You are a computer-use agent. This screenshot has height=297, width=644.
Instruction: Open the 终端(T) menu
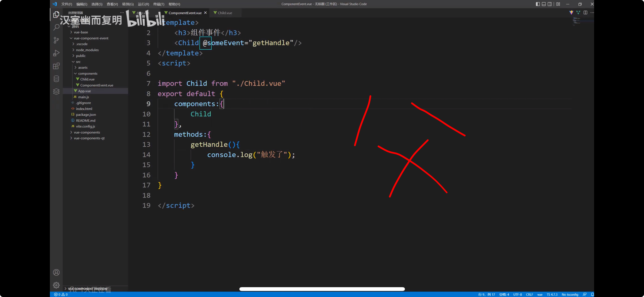158,4
